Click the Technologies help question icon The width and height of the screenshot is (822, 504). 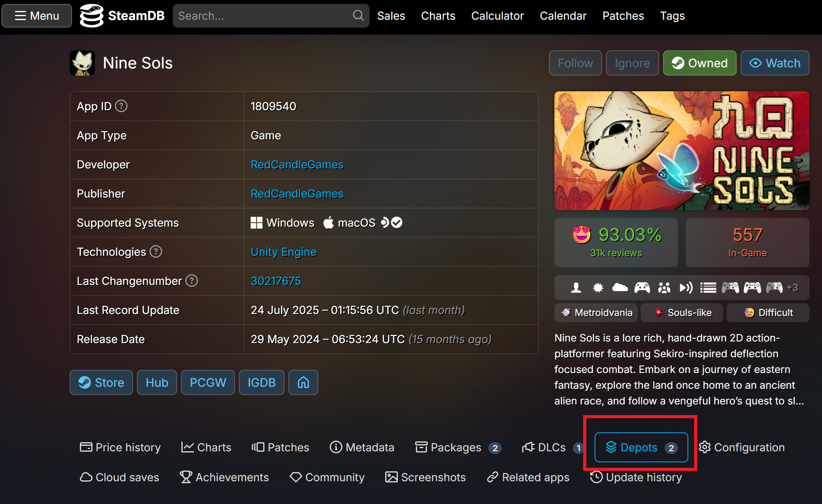(x=156, y=251)
